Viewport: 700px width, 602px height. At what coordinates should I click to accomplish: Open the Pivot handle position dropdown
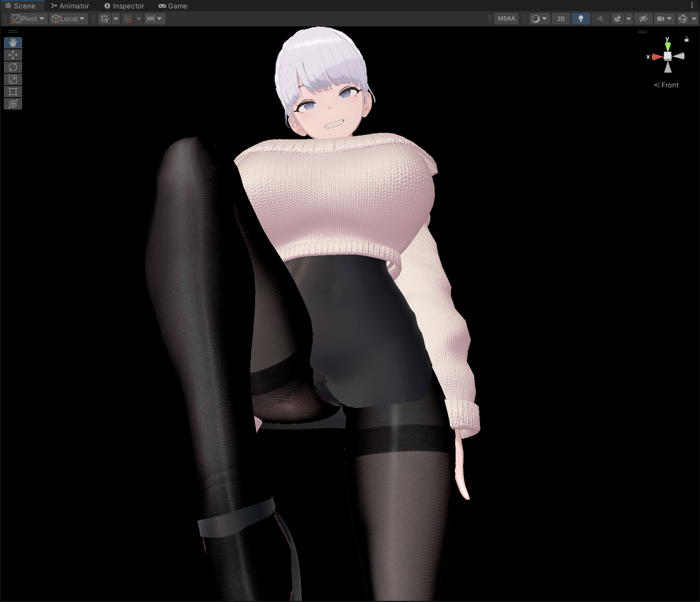point(29,19)
